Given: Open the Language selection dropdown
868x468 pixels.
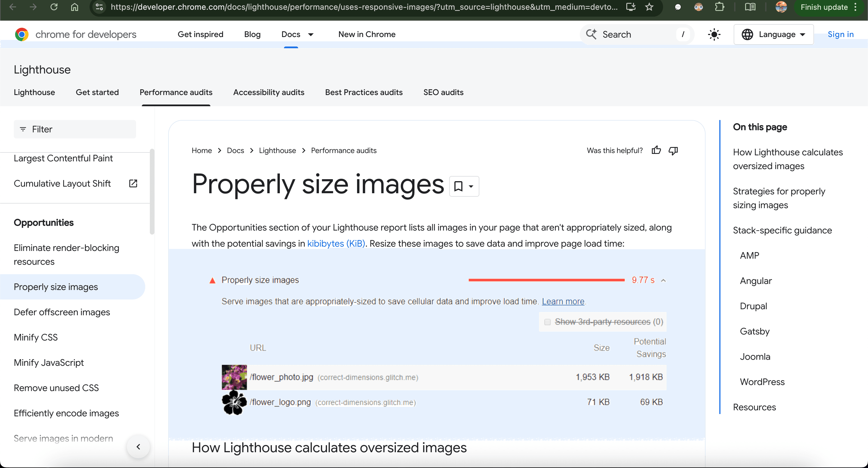Looking at the screenshot, I should pos(773,34).
